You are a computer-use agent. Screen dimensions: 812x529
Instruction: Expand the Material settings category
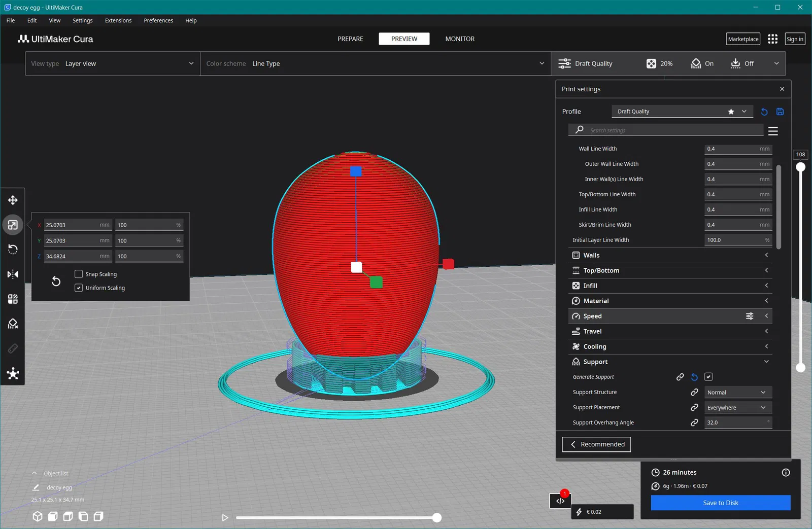click(670, 301)
